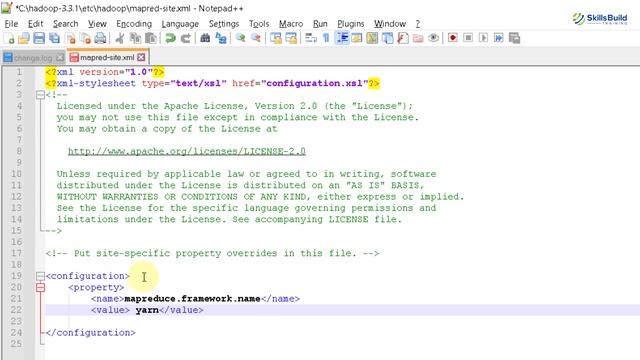Open the Encoding menu
Image resolution: width=640 pixels, height=360 pixels.
(x=134, y=24)
